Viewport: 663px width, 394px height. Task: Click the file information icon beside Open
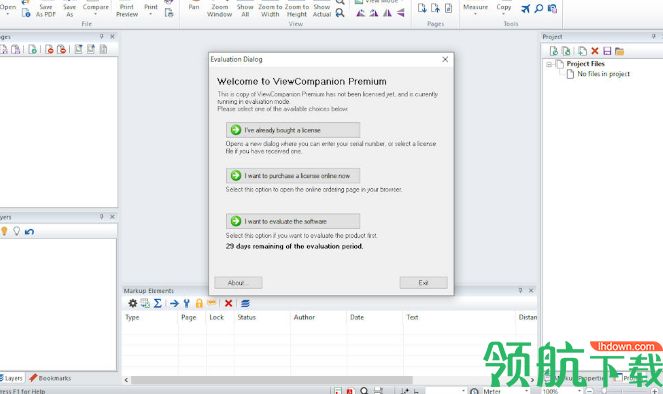coord(26,13)
